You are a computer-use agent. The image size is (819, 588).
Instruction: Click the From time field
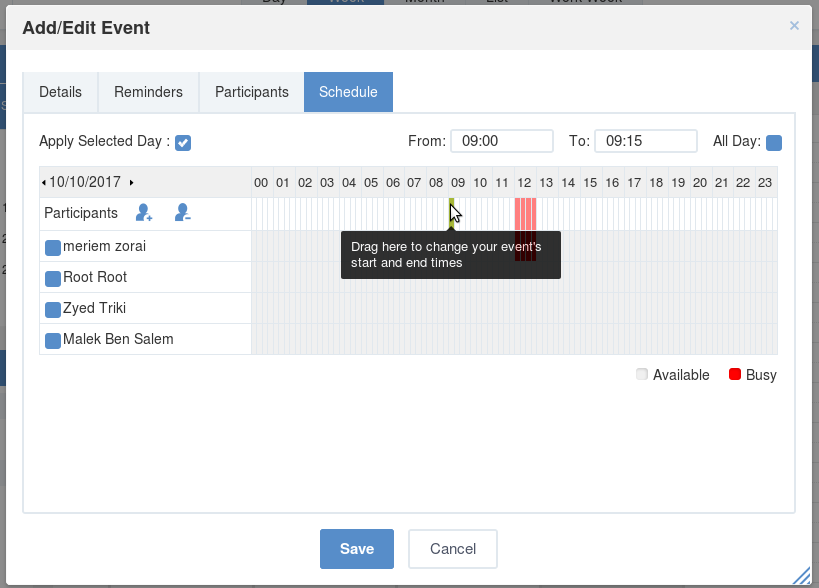pyautogui.click(x=502, y=141)
